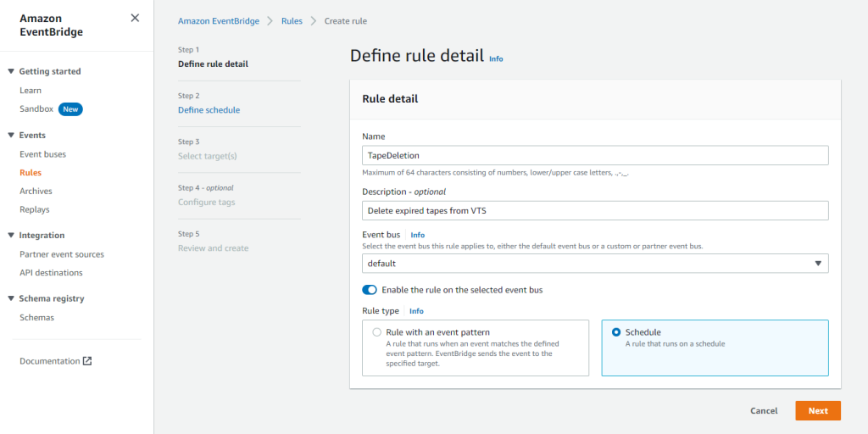
Task: Click the New badge beside Sandbox
Action: 70,109
